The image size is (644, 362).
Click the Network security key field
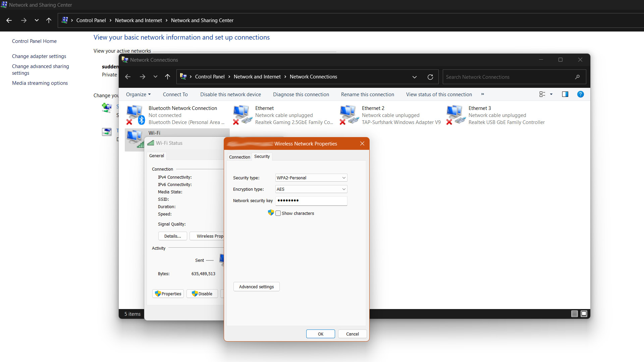click(x=311, y=201)
